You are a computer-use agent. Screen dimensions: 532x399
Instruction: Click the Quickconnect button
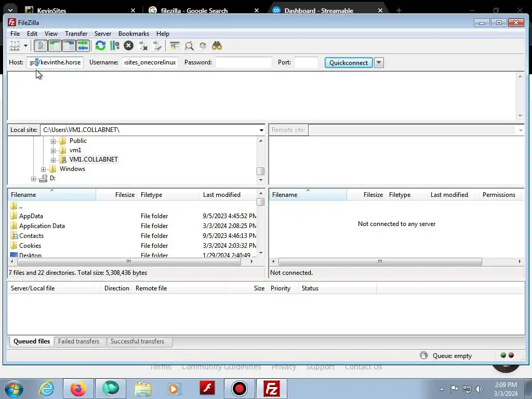tap(349, 62)
